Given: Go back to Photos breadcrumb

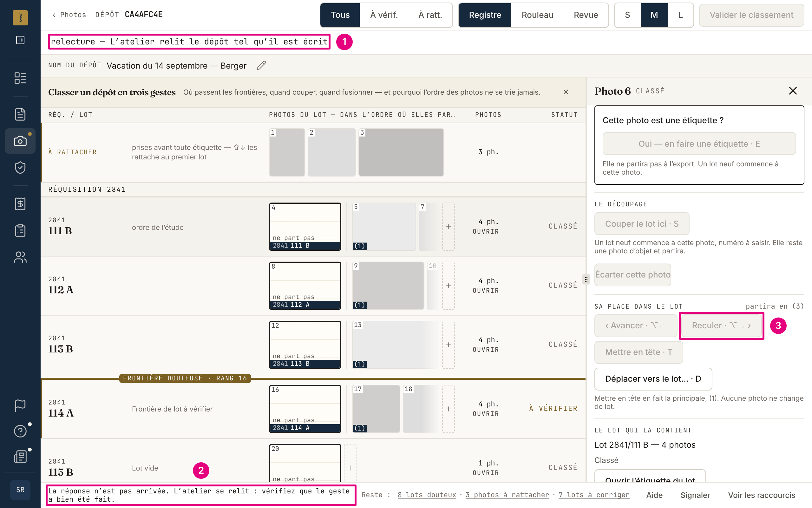Looking at the screenshot, I should pos(69,15).
